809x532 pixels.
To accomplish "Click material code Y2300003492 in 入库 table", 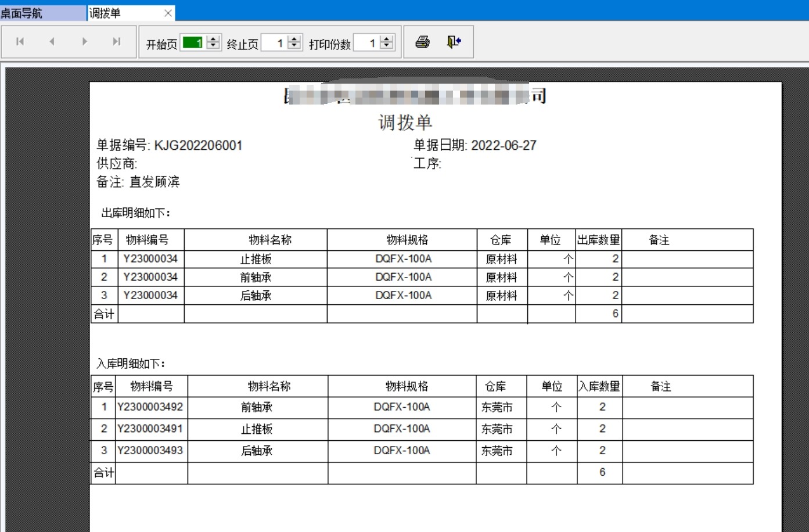I will (x=150, y=407).
